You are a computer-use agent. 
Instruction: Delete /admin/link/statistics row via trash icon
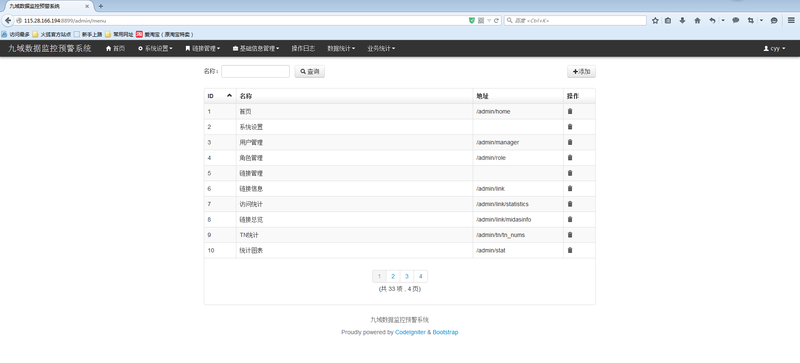pos(570,204)
